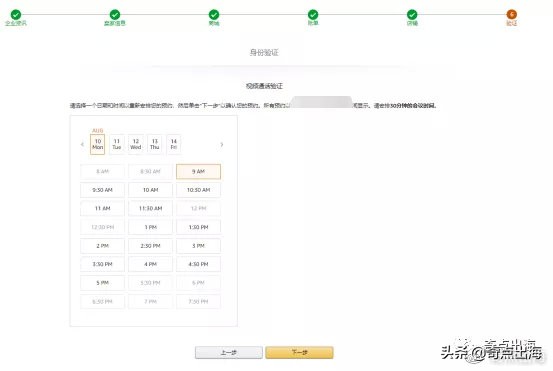
Task: Select the 2 PM time slot
Action: pos(103,246)
